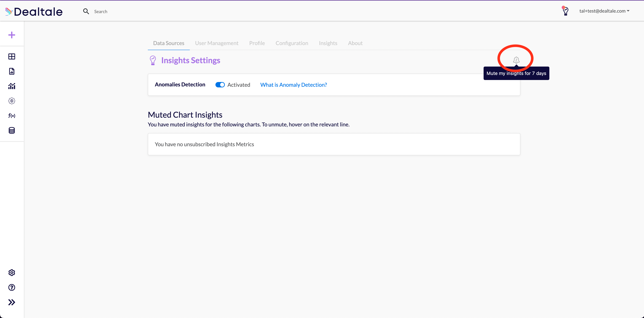Image resolution: width=644 pixels, height=318 pixels.
Task: Expand the sidebar with double chevron
Action: [12, 302]
